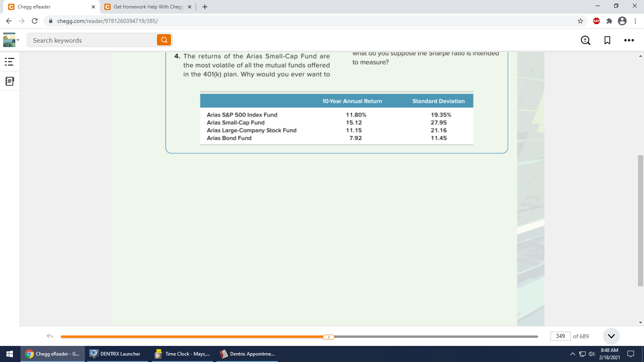Open the Windows notification center
Screen dimensions: 644x362
click(631, 354)
